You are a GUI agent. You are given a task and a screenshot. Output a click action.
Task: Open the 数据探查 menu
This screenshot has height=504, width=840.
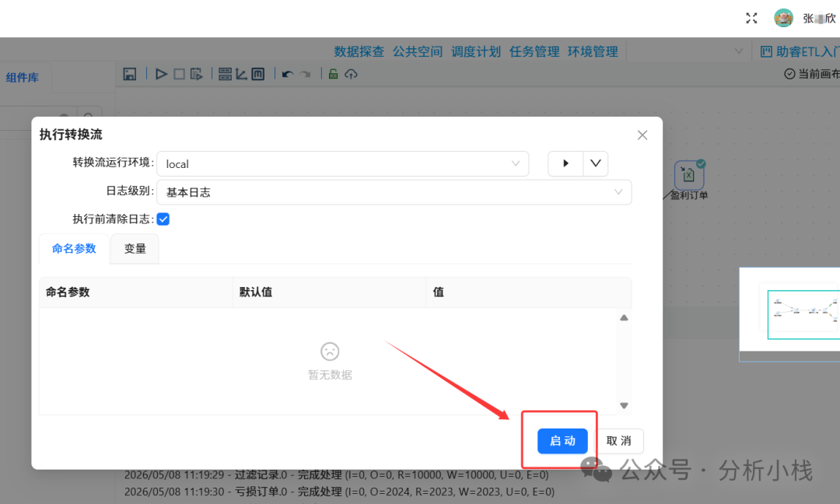(x=359, y=51)
